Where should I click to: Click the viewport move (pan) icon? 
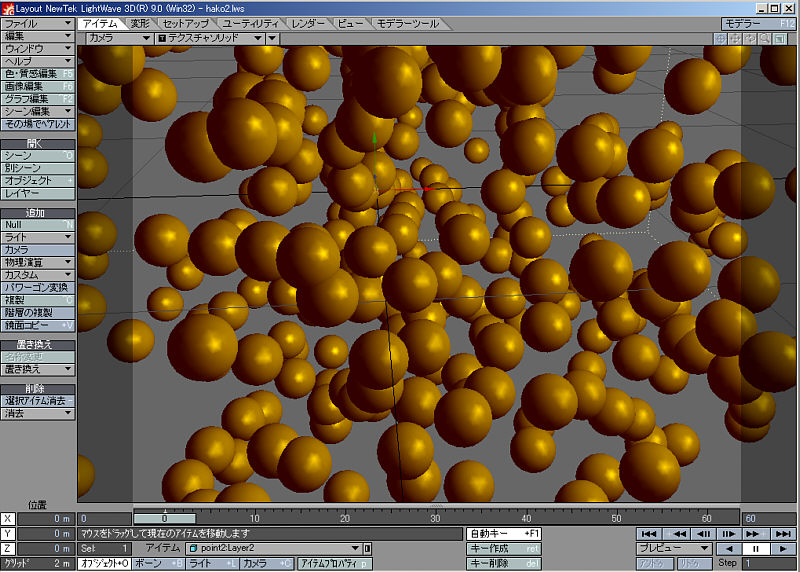tap(735, 38)
